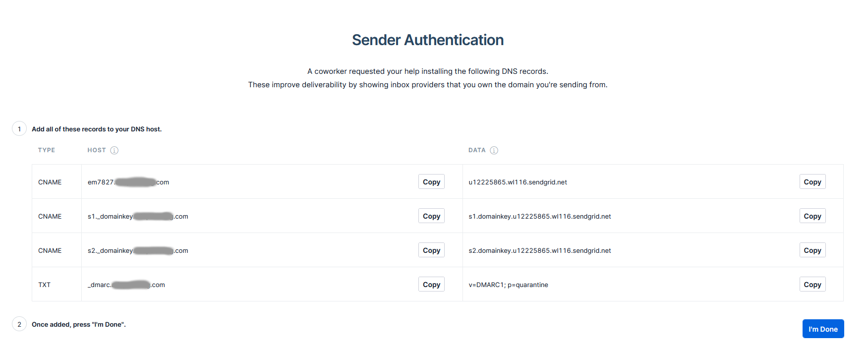Click the v=DMARC1; p=quarantine data text
868x352 pixels.
(x=508, y=285)
